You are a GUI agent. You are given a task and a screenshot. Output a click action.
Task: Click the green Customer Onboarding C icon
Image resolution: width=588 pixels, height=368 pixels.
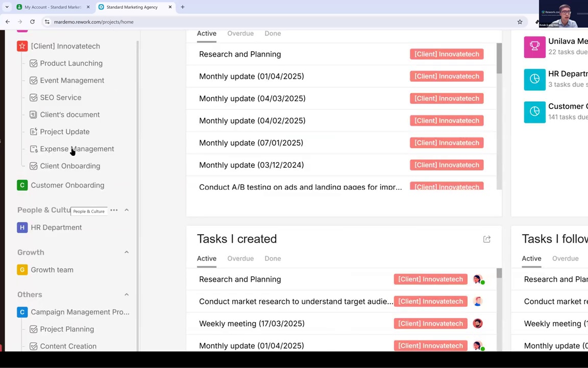click(22, 185)
